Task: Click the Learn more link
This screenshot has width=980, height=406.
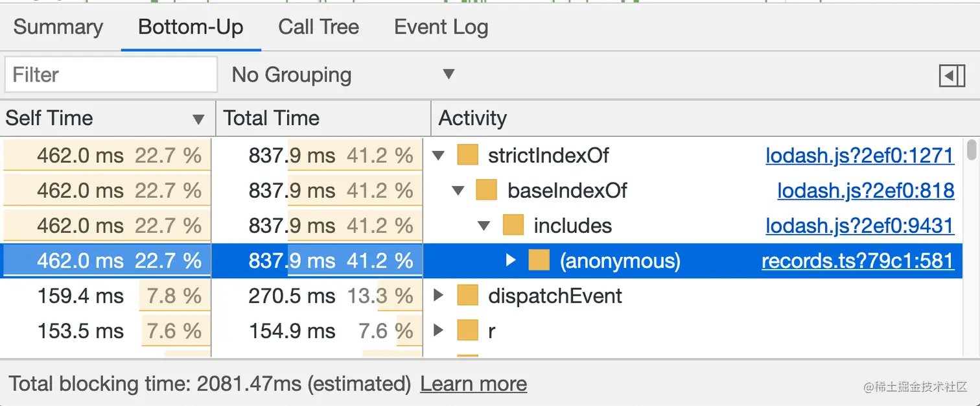Action: click(473, 384)
